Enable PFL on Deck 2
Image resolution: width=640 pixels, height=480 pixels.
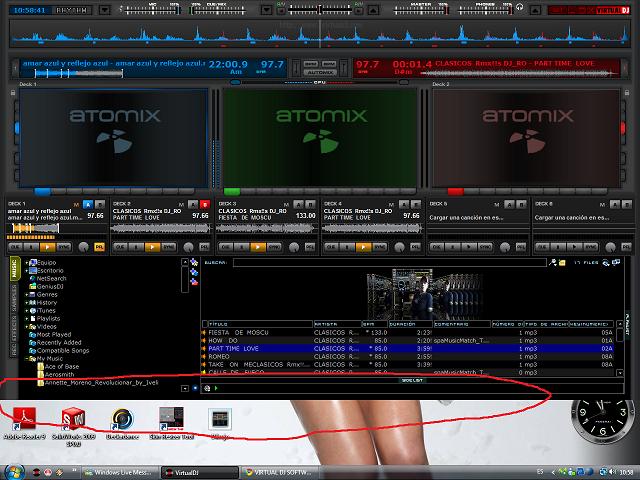(204, 247)
